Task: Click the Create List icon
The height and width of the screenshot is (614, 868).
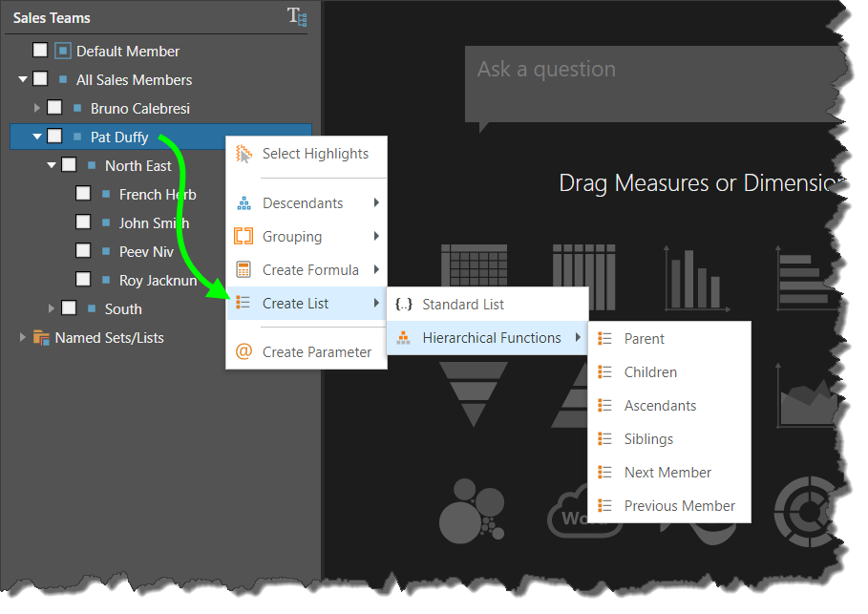Action: pos(243,303)
